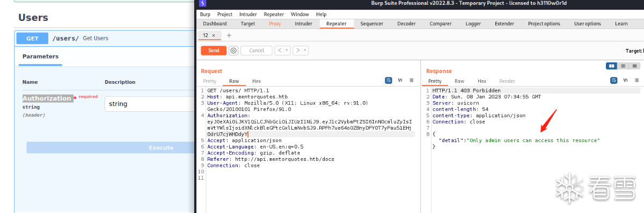The height and width of the screenshot is (213, 644).
Task: Go back to previous request with < button
Action: click(x=279, y=50)
